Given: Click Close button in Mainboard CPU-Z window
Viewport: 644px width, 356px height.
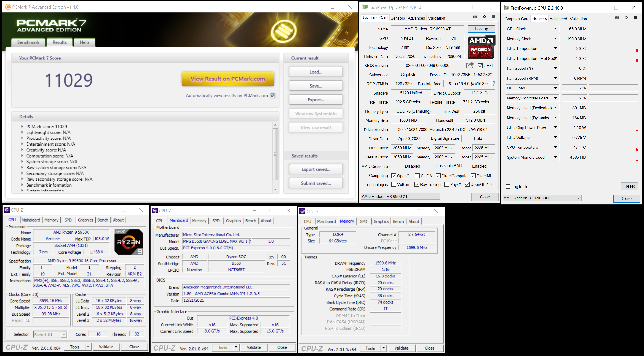Looking at the screenshot, I should 282,347.
